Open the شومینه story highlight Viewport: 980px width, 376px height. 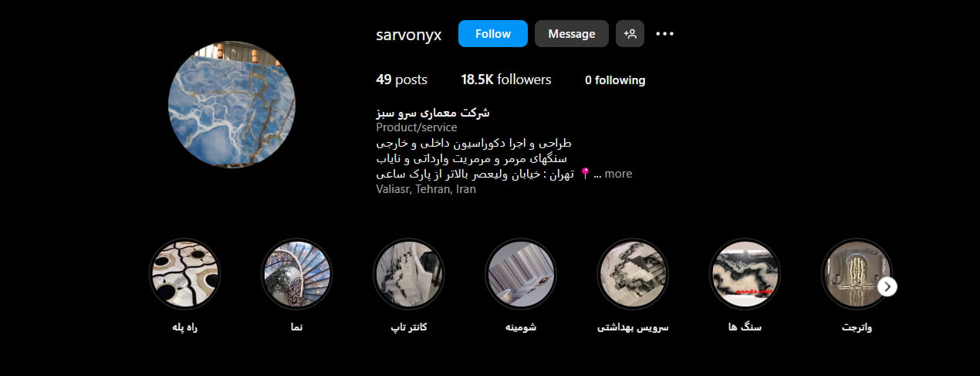coord(520,274)
